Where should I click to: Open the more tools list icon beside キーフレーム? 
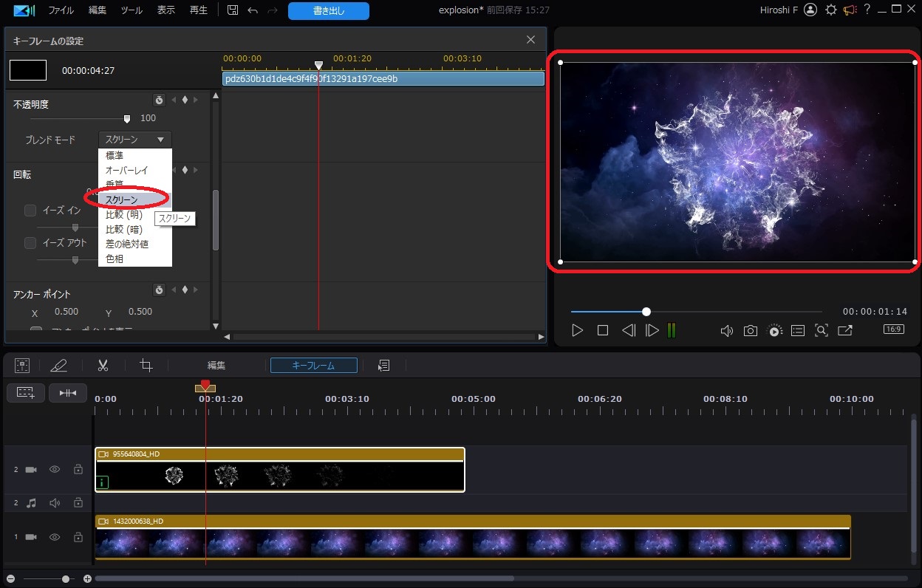coord(383,365)
